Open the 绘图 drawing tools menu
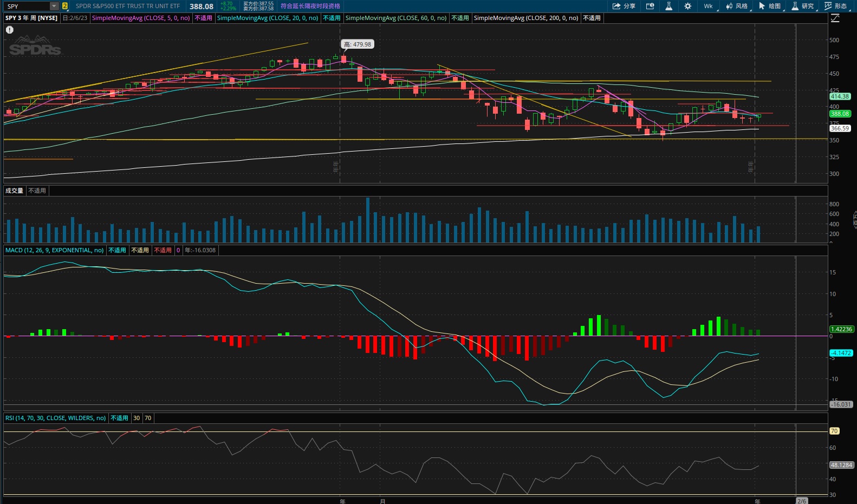The width and height of the screenshot is (857, 504). (x=770, y=6)
